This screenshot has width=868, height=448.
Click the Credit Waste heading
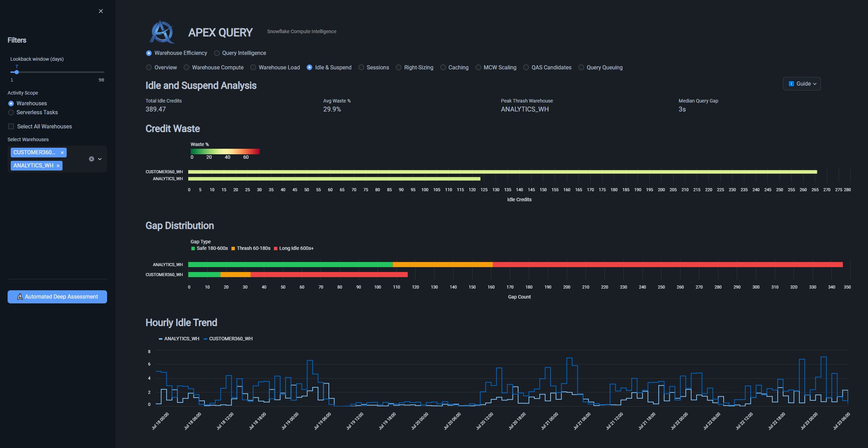tap(173, 129)
